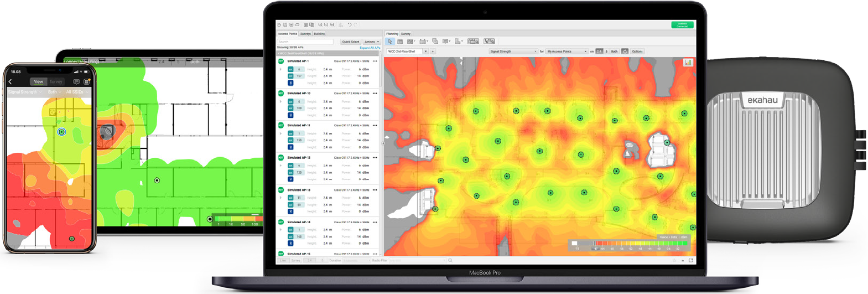Open the Surveys tab
This screenshot has width=868, height=294.
tap(305, 34)
